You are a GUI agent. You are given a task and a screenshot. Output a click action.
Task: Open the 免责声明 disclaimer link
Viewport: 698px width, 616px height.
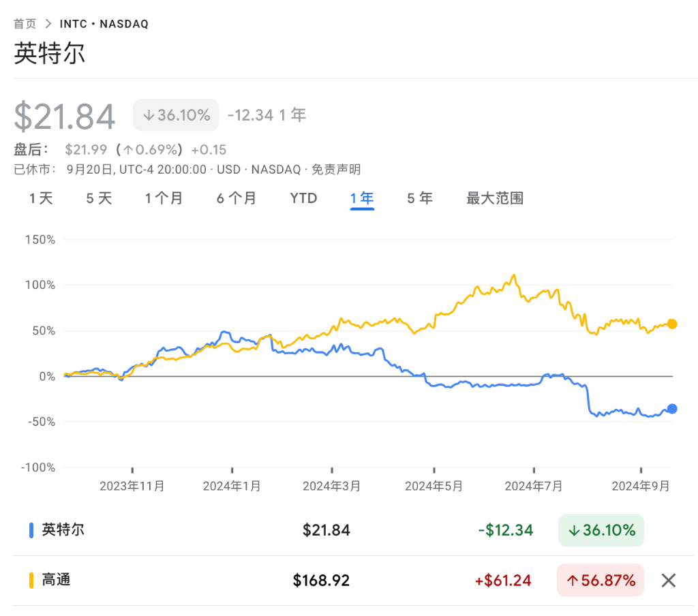[x=336, y=170]
